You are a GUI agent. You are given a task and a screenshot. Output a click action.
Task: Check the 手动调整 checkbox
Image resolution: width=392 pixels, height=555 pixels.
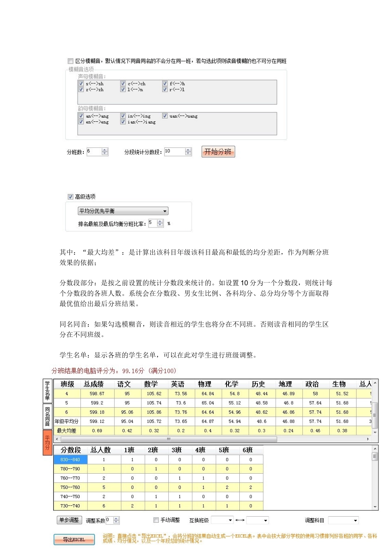[x=156, y=520]
